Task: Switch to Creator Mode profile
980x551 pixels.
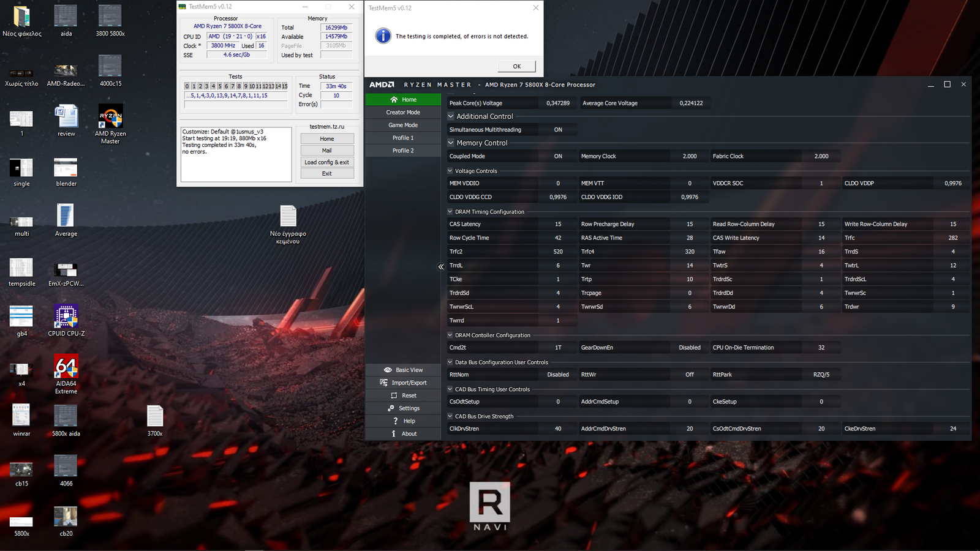Action: 403,112
